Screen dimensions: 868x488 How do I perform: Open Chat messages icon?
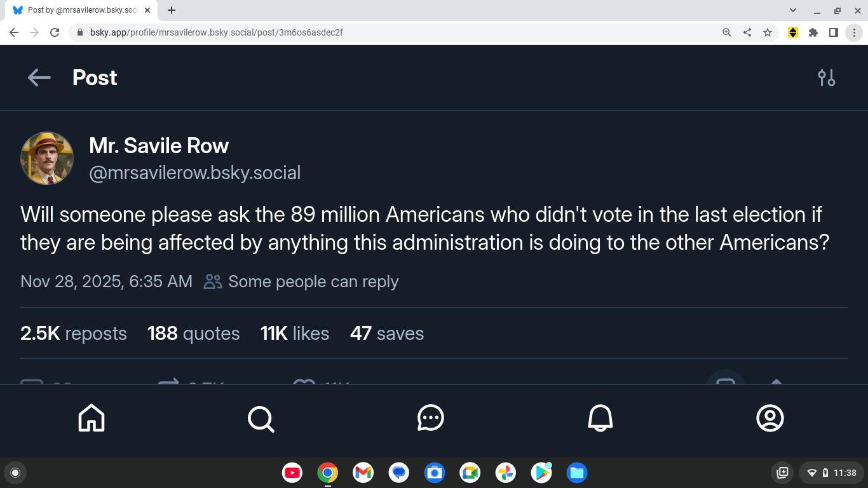click(431, 418)
